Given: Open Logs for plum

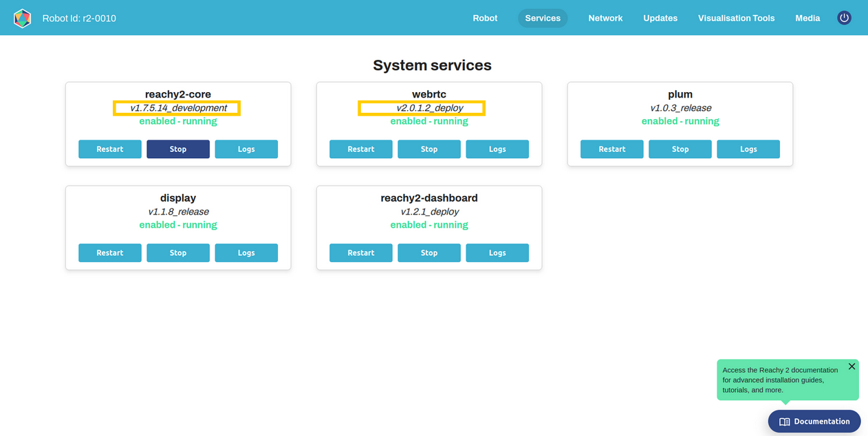Looking at the screenshot, I should [748, 149].
